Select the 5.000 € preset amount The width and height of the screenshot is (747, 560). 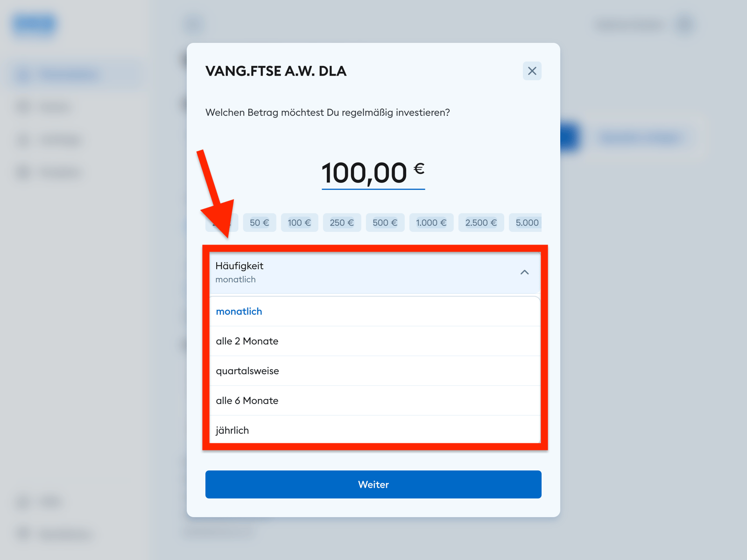coord(526,223)
